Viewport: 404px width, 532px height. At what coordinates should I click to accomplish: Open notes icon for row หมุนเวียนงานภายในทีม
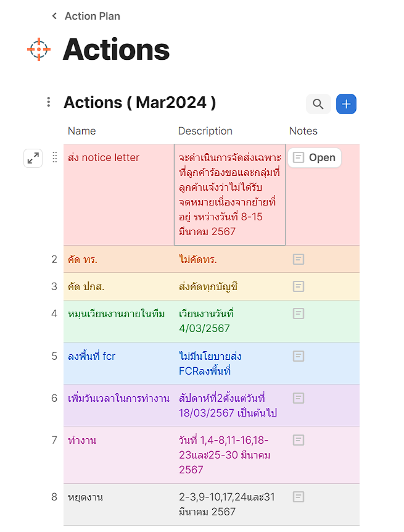[299, 314]
